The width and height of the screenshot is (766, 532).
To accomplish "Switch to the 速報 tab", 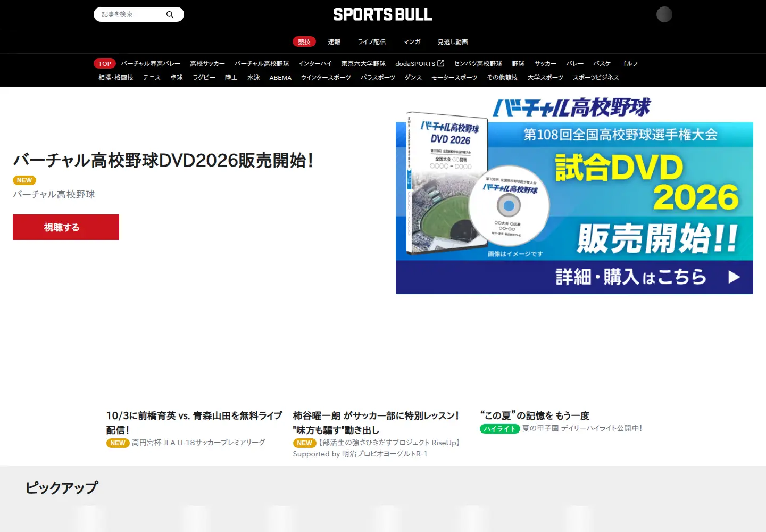I will [x=334, y=41].
